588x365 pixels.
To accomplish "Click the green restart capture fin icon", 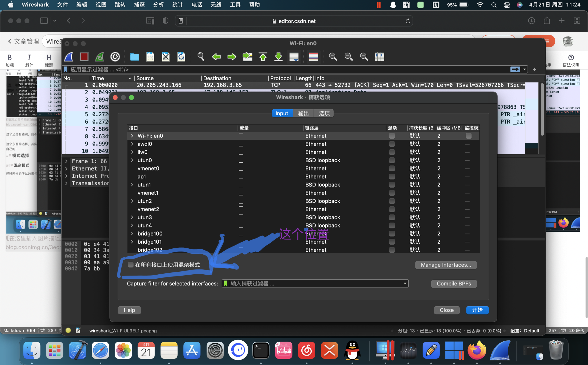I will pyautogui.click(x=100, y=57).
